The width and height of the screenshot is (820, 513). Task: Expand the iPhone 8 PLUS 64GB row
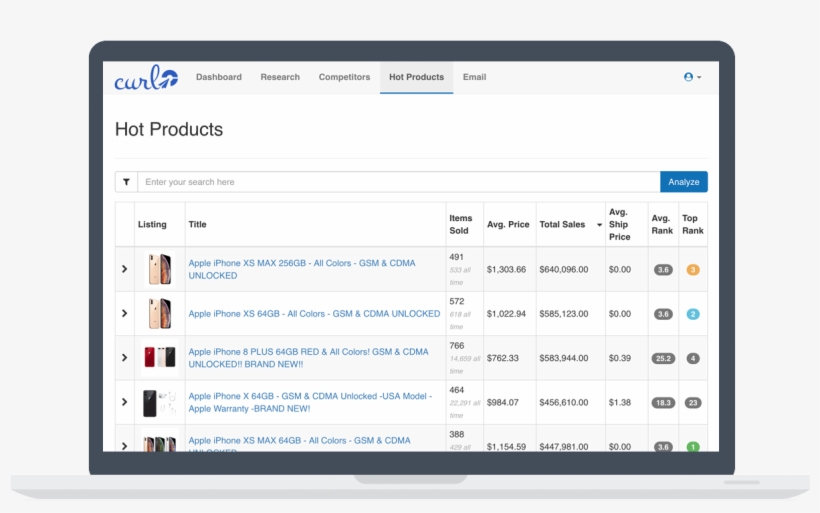tap(124, 358)
